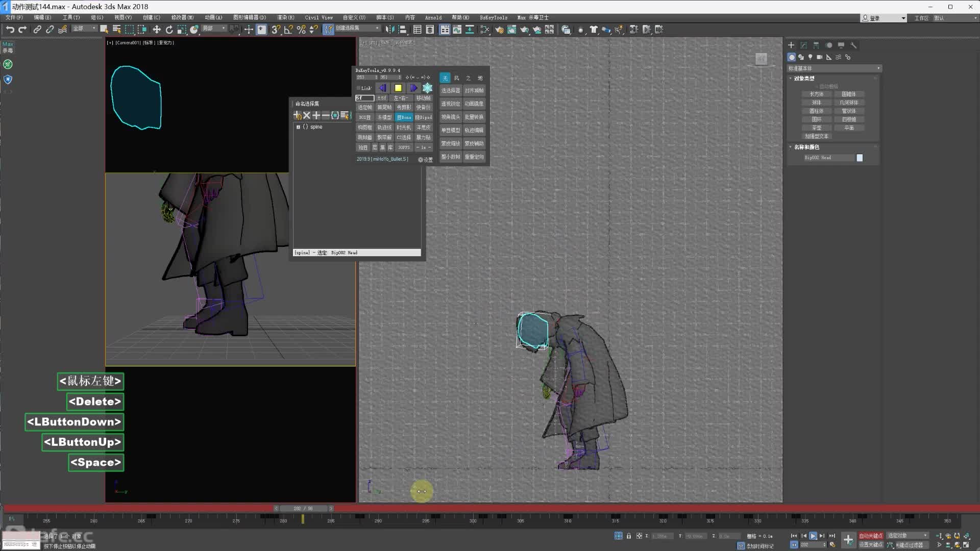The image size is (980, 551).
Task: Click the X delete selection set icon
Action: pyautogui.click(x=307, y=115)
